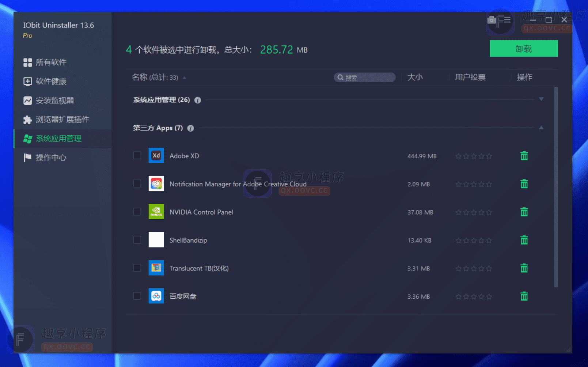The height and width of the screenshot is (367, 588).
Task: Click the NVIDIA Control Panel name text
Action: 201,212
